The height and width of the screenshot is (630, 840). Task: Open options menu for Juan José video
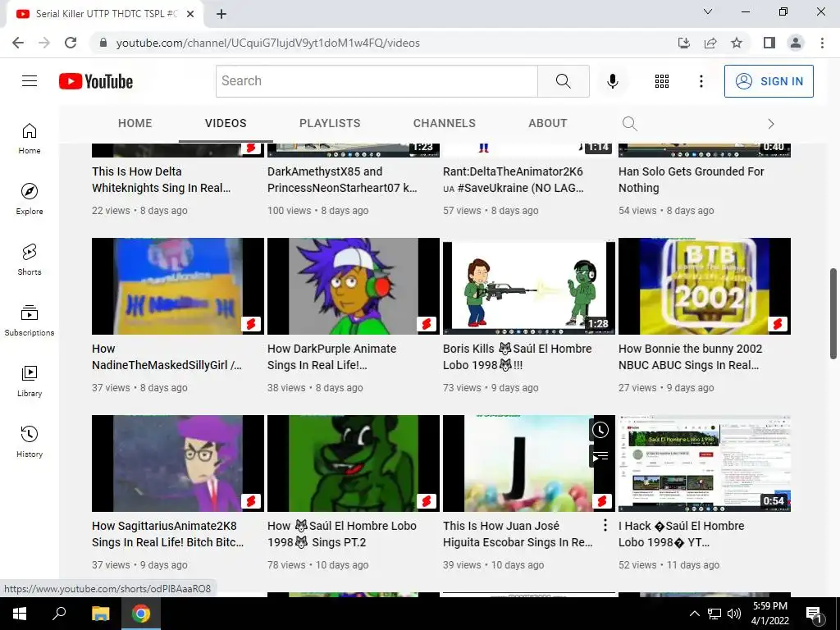[x=605, y=525]
